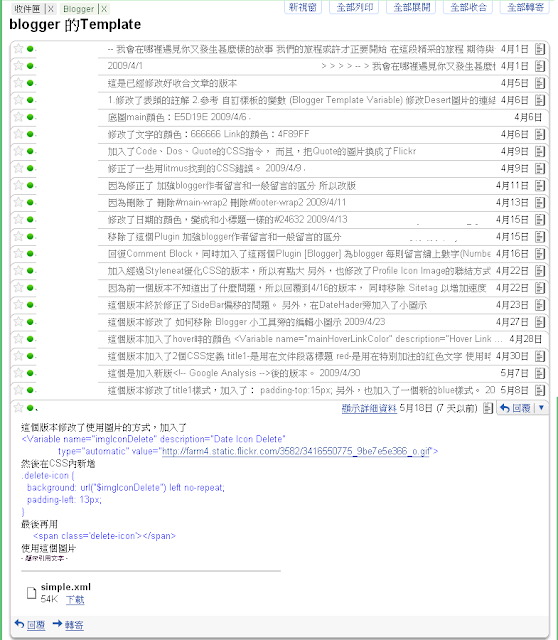Click the 回覆 button in message header
Screen dimensions: 558x640
pos(516,408)
